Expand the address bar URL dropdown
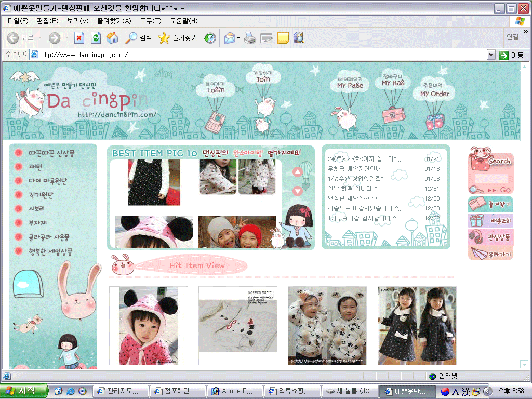The image size is (532, 399). pyautogui.click(x=491, y=55)
